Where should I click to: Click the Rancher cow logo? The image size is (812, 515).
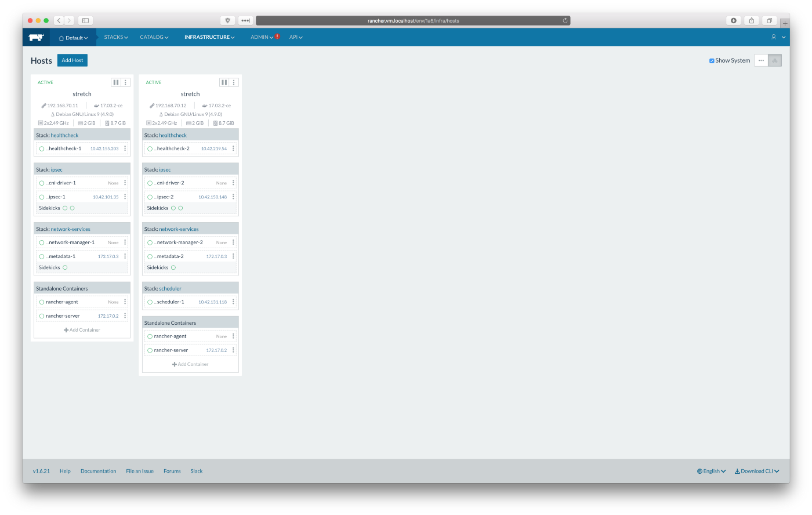36,37
